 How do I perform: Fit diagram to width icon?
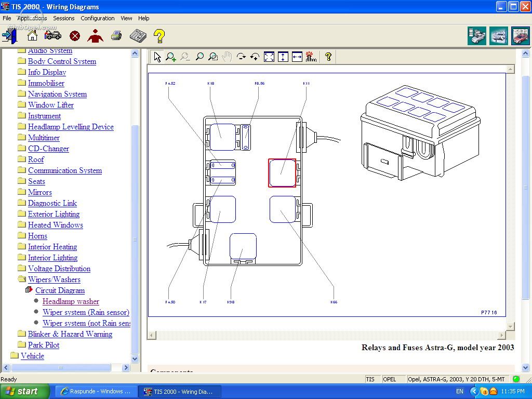point(297,57)
